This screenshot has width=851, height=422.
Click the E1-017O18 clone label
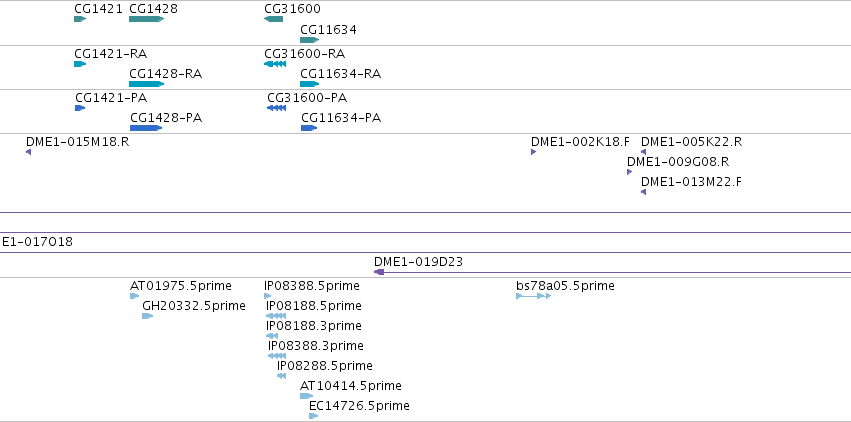[37, 242]
